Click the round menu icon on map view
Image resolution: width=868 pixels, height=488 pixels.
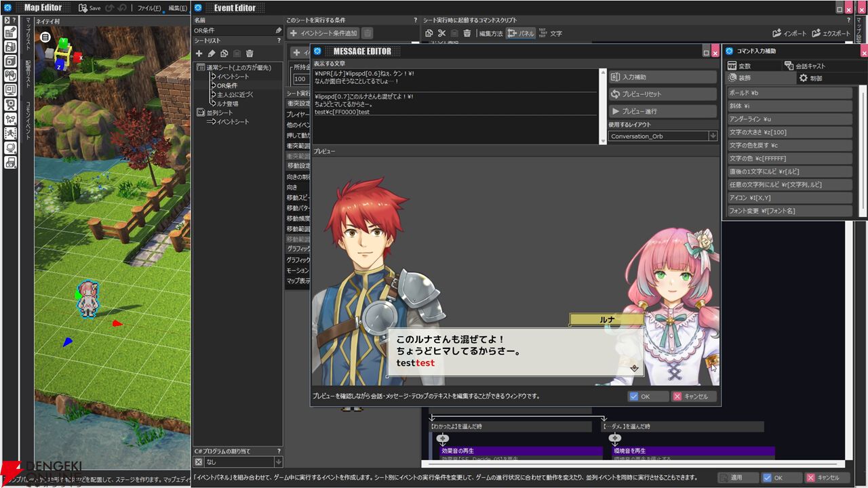(x=45, y=37)
